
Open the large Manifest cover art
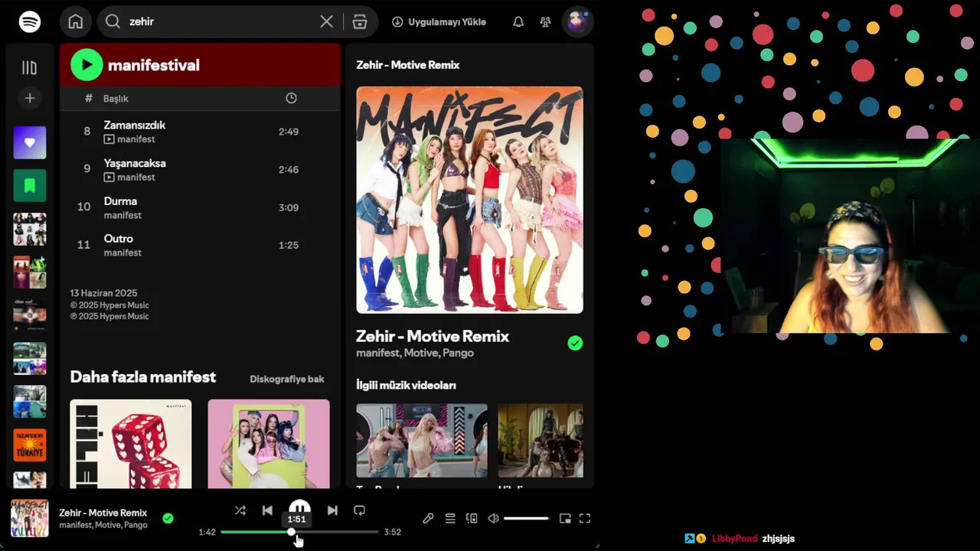[469, 200]
